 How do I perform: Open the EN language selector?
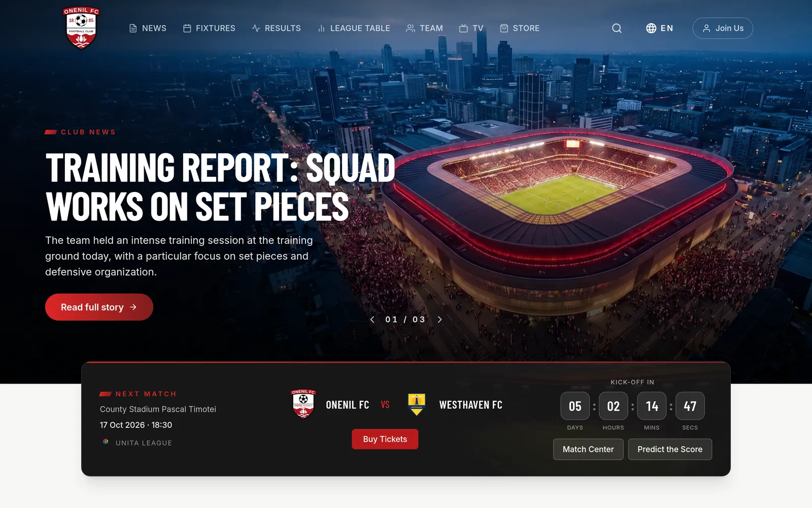click(660, 28)
